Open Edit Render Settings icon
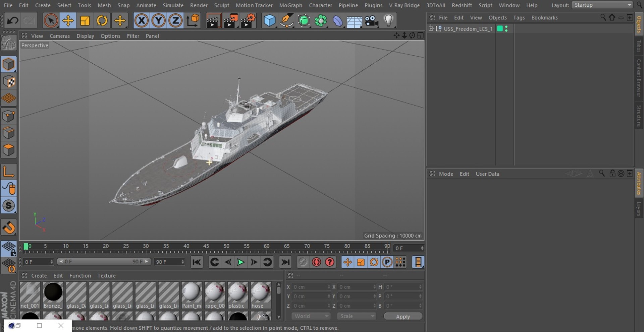Screen dimensions: 644x332 click(x=248, y=21)
